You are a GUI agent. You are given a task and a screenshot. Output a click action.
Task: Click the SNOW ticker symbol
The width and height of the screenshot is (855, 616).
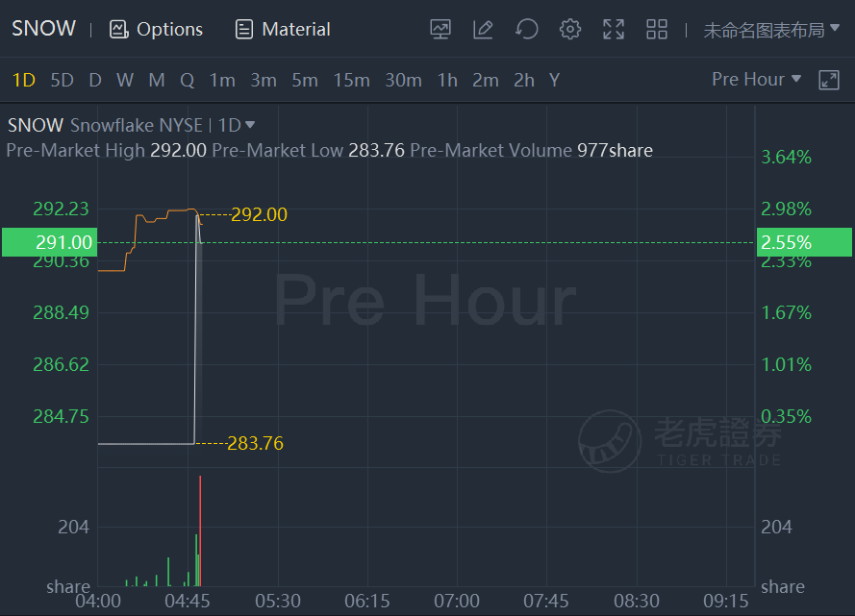43,28
